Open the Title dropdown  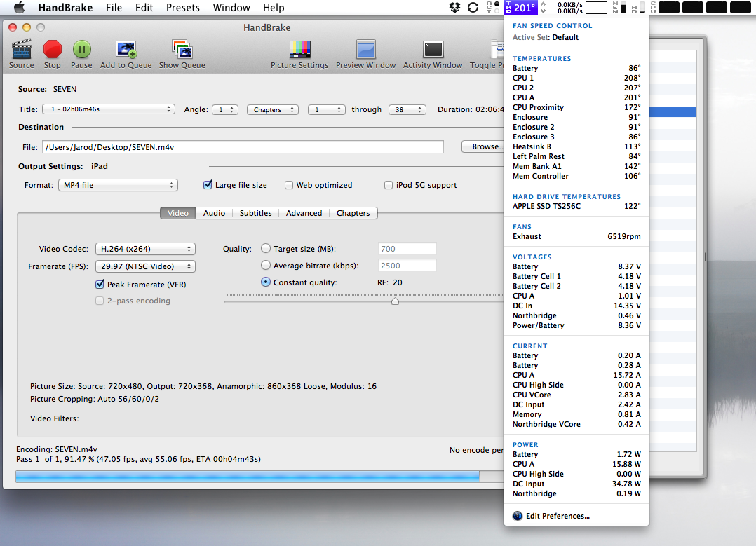(x=109, y=109)
